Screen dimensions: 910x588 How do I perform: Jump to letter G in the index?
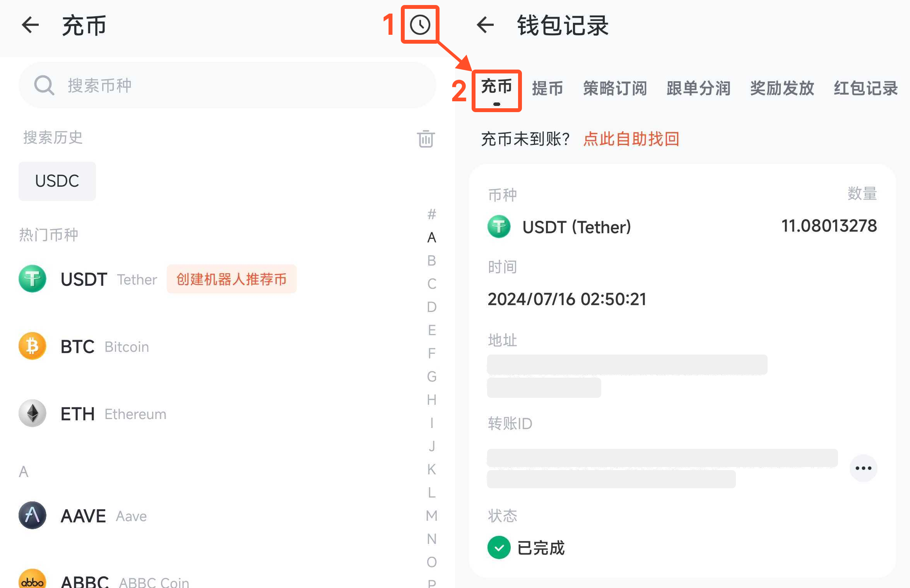point(432,376)
